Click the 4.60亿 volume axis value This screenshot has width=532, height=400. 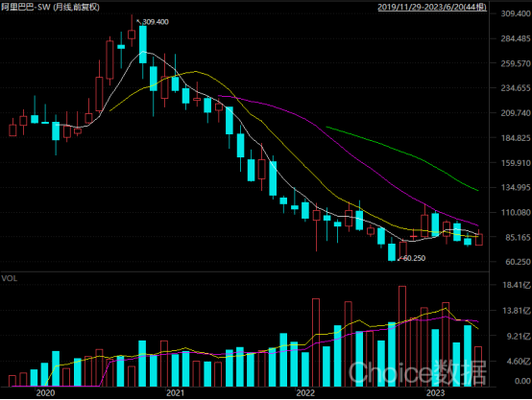point(519,362)
